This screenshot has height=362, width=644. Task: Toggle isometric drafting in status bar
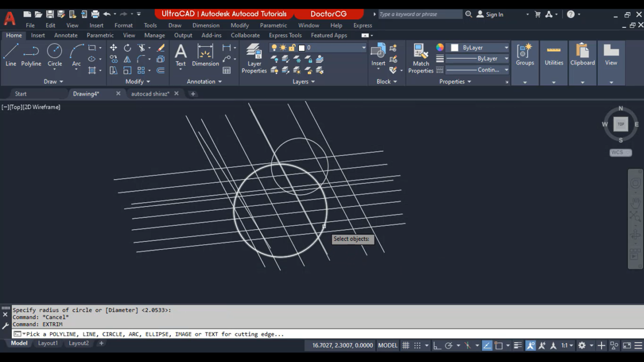[x=467, y=346]
